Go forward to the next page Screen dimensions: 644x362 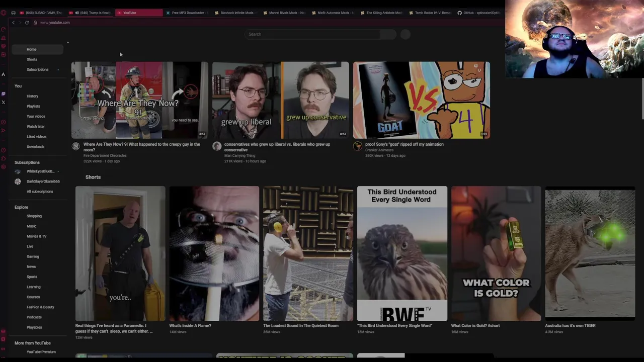pos(20,23)
